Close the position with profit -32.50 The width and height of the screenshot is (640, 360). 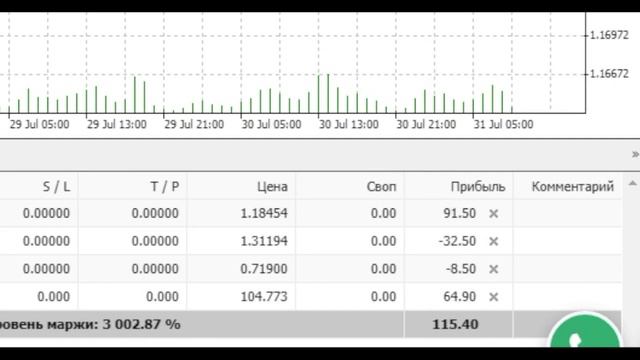point(493,241)
